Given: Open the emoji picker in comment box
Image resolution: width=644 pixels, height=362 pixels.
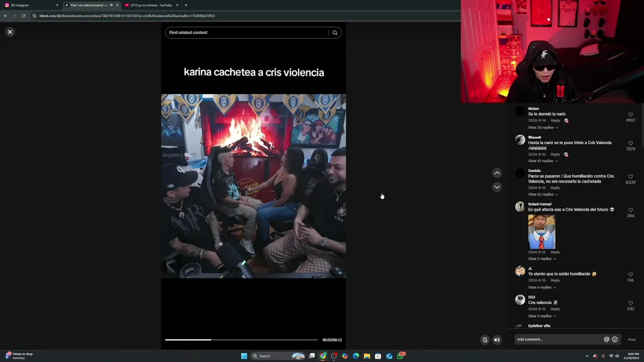Looking at the screenshot, I should (615, 339).
